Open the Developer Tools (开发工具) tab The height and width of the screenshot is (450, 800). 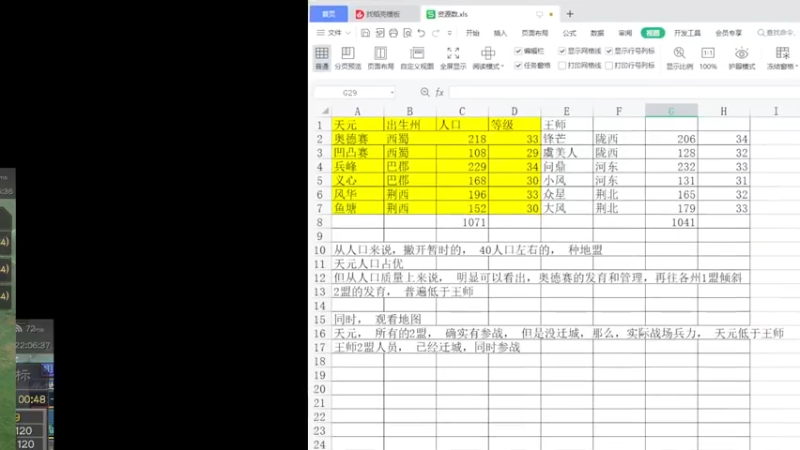click(x=687, y=33)
